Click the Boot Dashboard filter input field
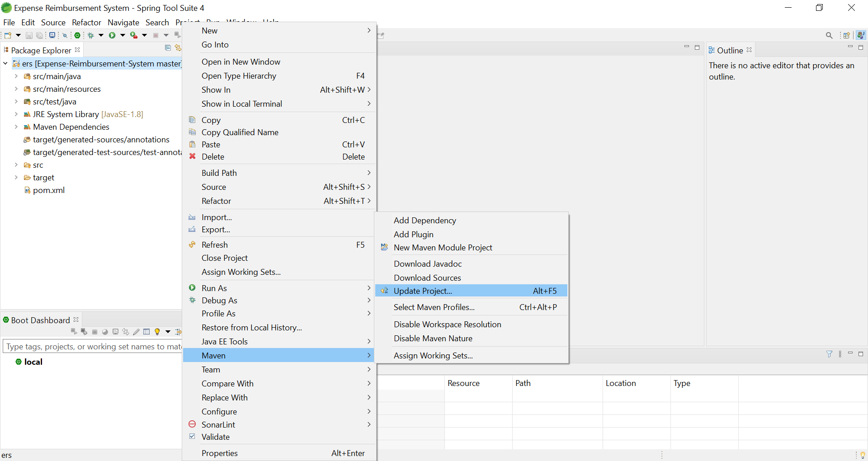Screen dimensions: 868x461 [x=92, y=347]
